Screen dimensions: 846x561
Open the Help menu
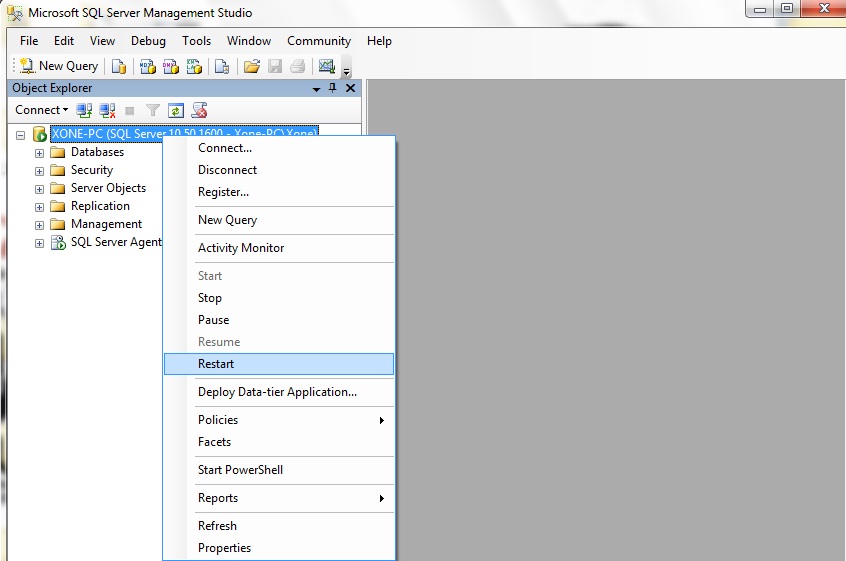click(379, 41)
